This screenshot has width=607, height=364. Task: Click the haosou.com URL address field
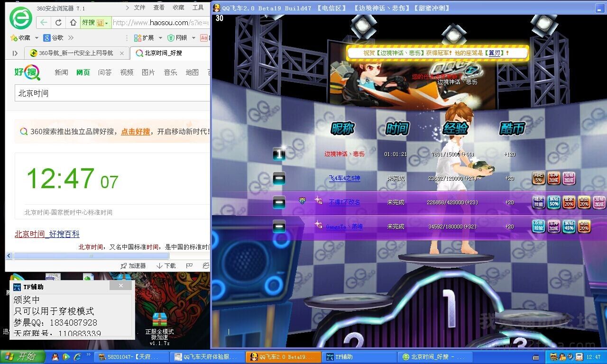(x=161, y=23)
